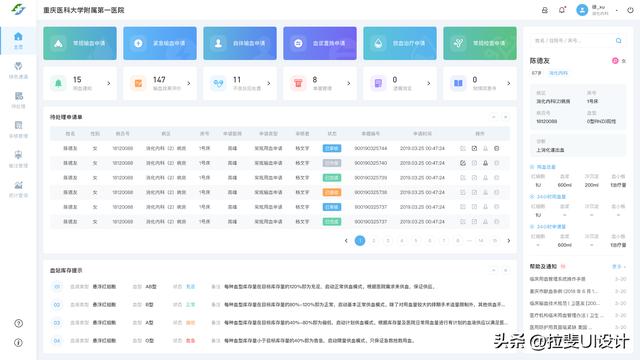
Task: Click the patient search input field
Action: point(577,40)
